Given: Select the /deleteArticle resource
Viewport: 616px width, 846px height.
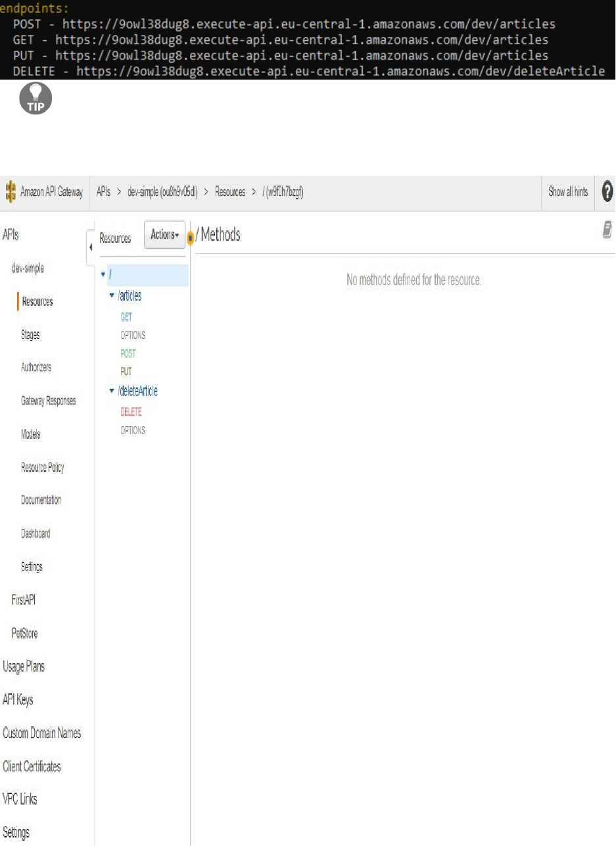Looking at the screenshot, I should [x=137, y=391].
